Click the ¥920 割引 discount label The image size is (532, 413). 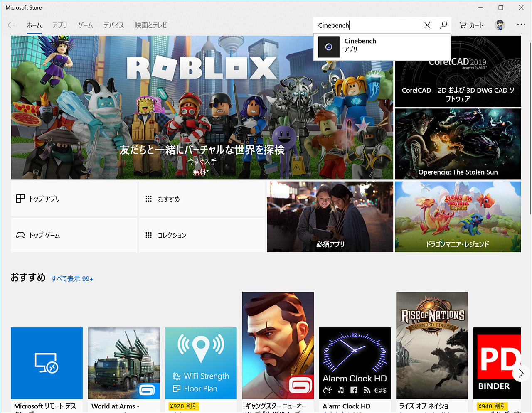click(184, 406)
